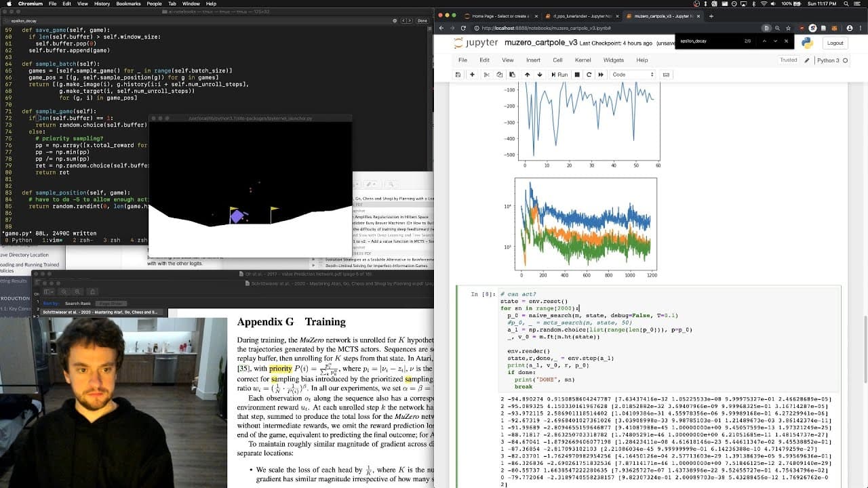This screenshot has width=868, height=488.
Task: Click the Logout button in Jupyter
Action: point(835,43)
